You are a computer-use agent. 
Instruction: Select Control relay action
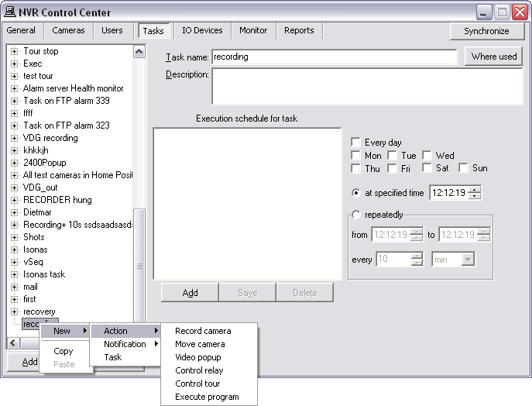coord(208,370)
